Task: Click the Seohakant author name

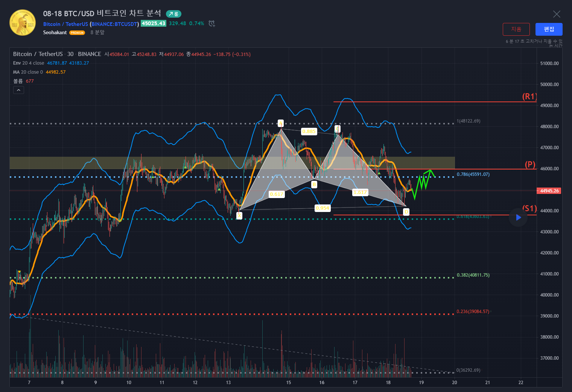Action: (55, 33)
